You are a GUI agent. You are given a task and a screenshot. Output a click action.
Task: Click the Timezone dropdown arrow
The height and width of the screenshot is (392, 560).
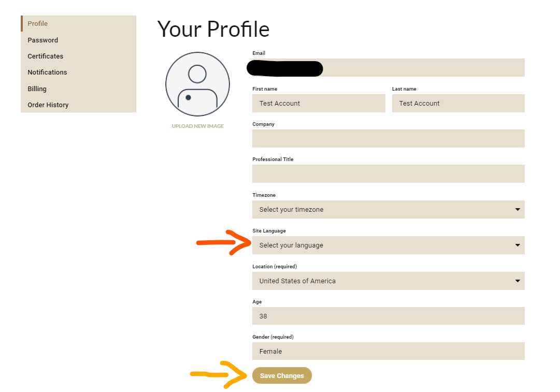[518, 210]
